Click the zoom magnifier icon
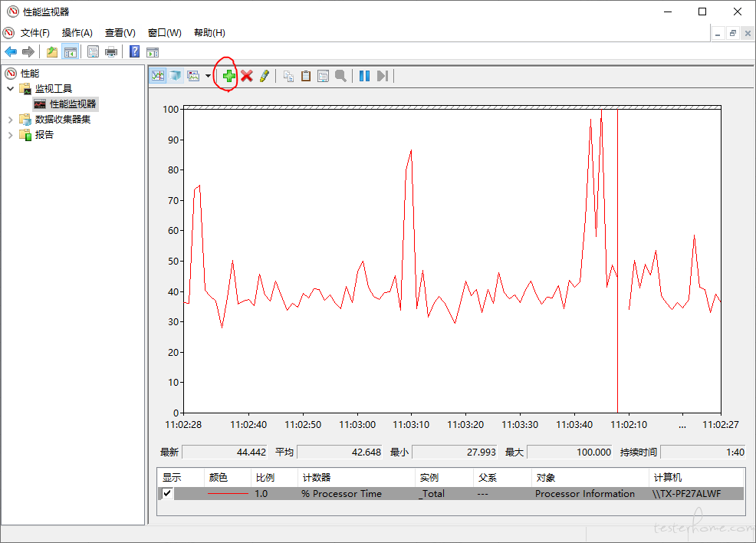756x543 pixels. (340, 76)
